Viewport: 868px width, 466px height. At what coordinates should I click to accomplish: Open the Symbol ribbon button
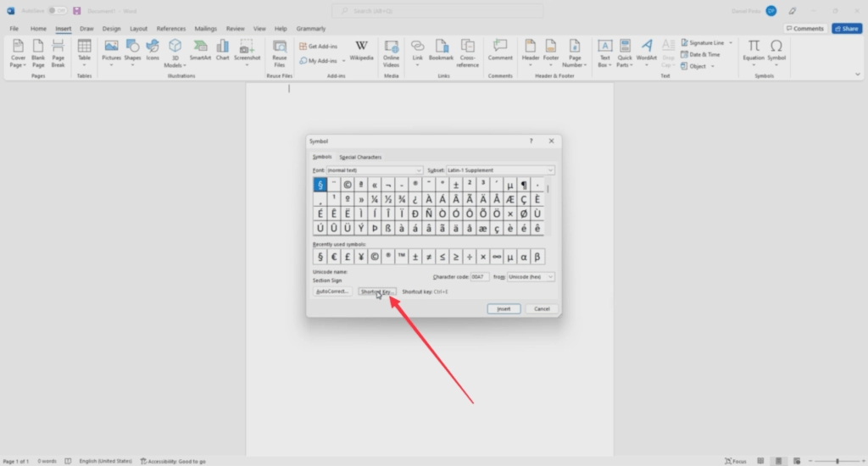pyautogui.click(x=776, y=53)
